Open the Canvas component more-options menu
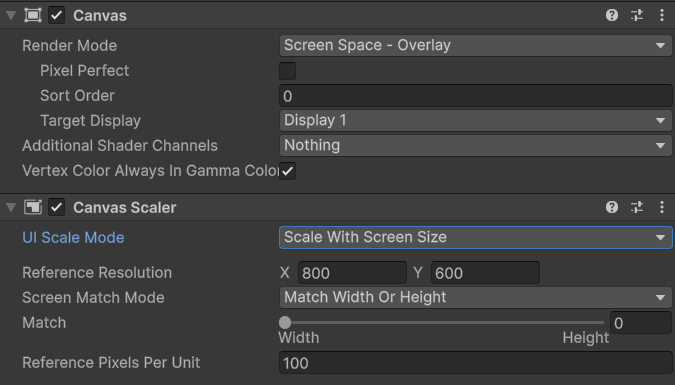 662,16
